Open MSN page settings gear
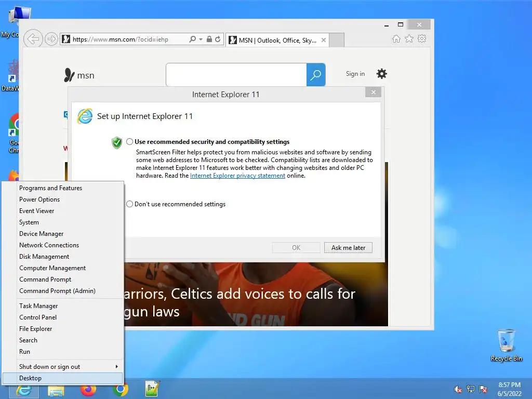The width and height of the screenshot is (532, 399). (382, 74)
